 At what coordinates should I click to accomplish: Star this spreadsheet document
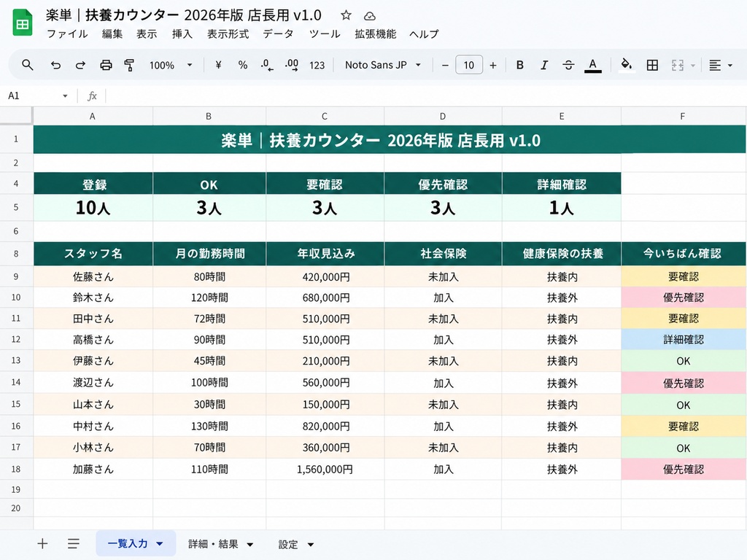(346, 16)
